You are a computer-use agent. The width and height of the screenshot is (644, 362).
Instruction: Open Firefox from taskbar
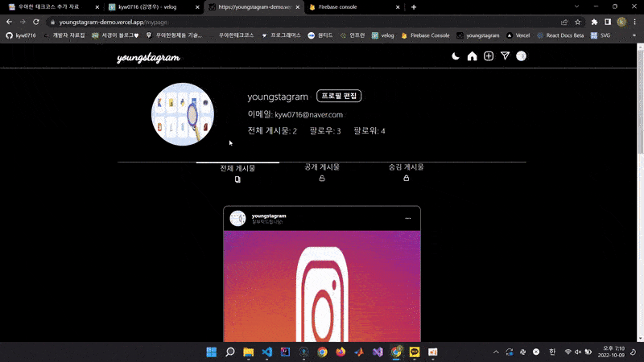341,352
